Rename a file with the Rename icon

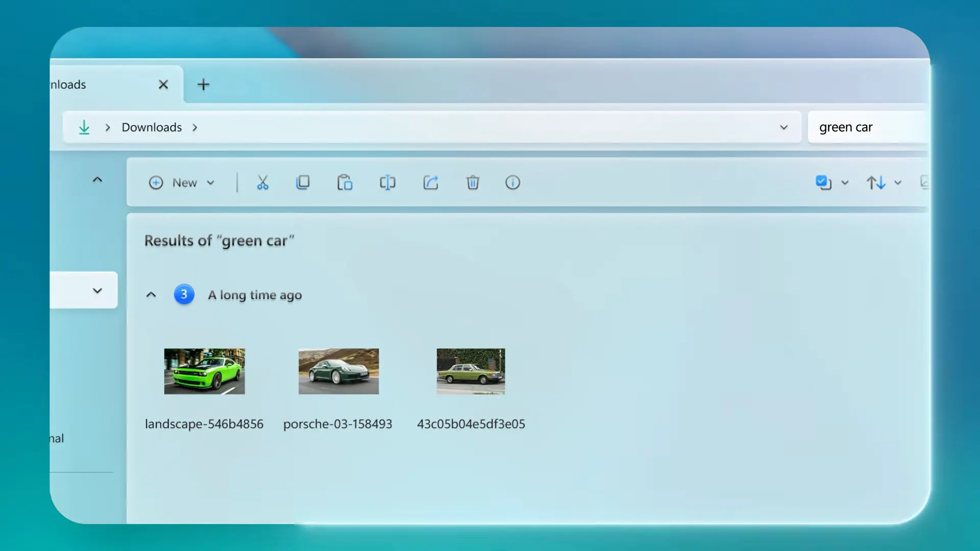click(387, 182)
